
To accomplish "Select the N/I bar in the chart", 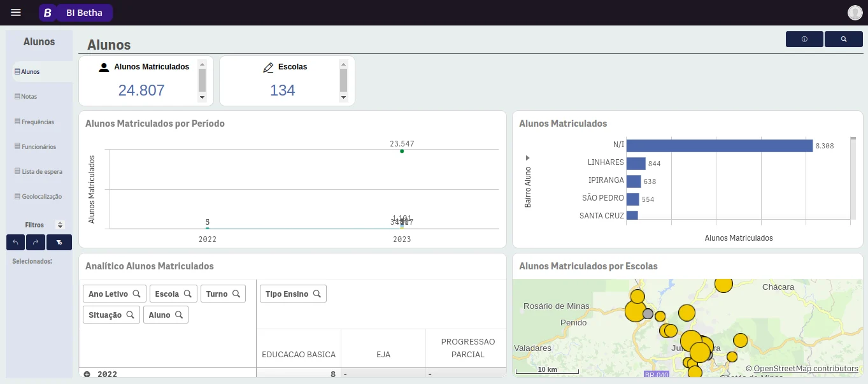I will coord(720,146).
